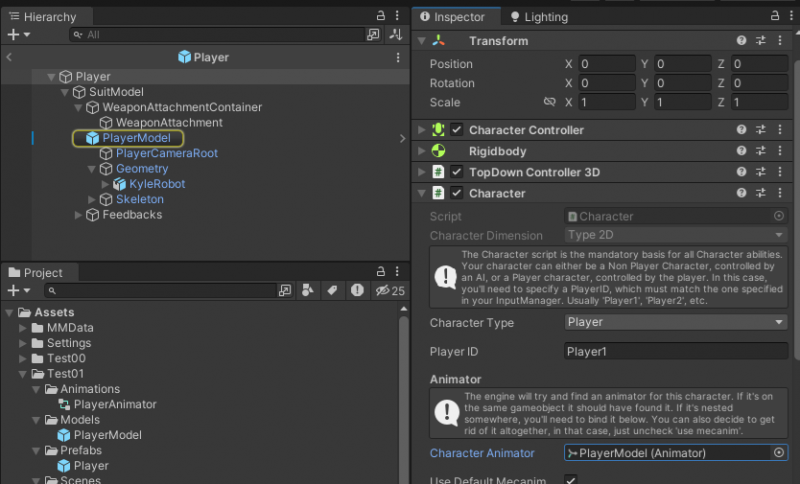Toggle hidden packages visibility showing 25
Viewport: 800px width, 484px height.
click(390, 291)
